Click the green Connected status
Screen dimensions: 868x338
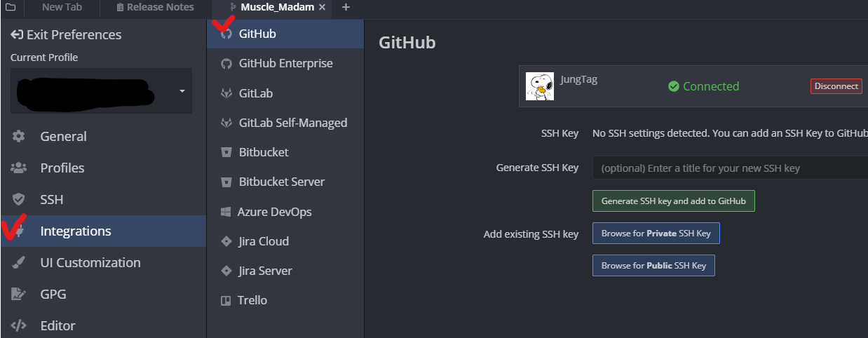click(x=703, y=86)
